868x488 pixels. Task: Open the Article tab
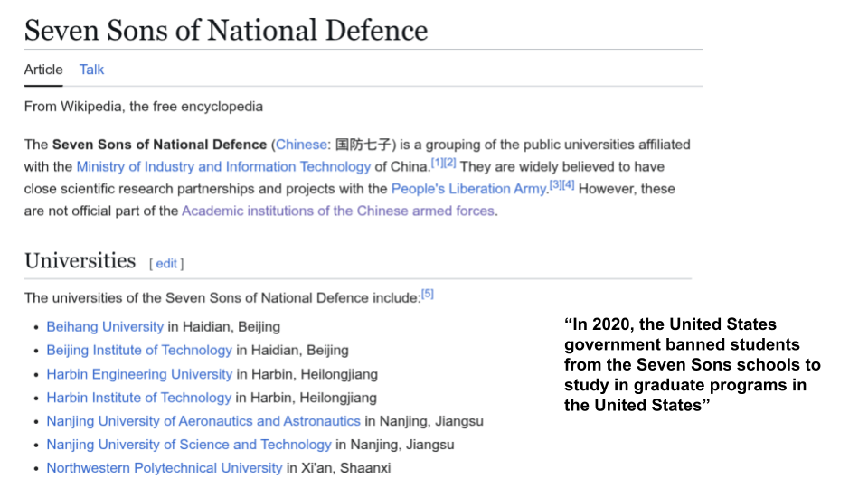click(x=43, y=70)
